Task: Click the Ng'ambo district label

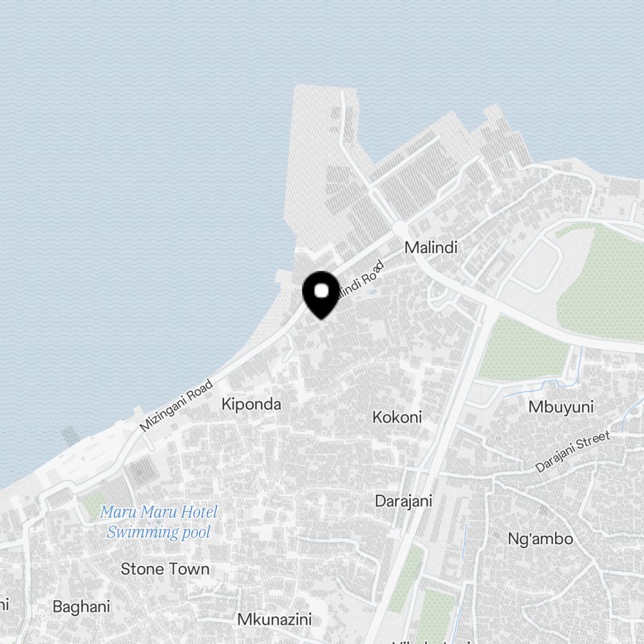Action: tap(540, 539)
